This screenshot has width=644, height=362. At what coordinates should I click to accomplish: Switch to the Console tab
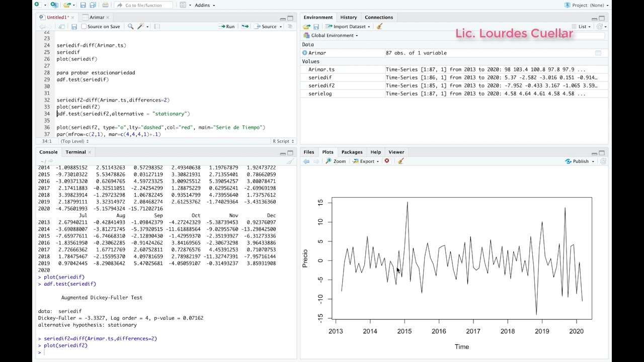click(48, 152)
